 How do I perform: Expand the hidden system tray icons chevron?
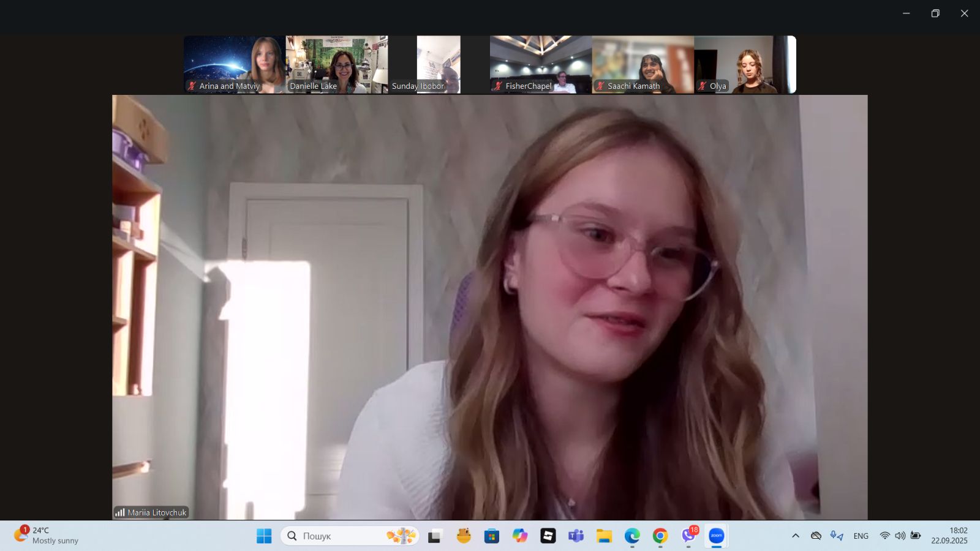pos(795,536)
